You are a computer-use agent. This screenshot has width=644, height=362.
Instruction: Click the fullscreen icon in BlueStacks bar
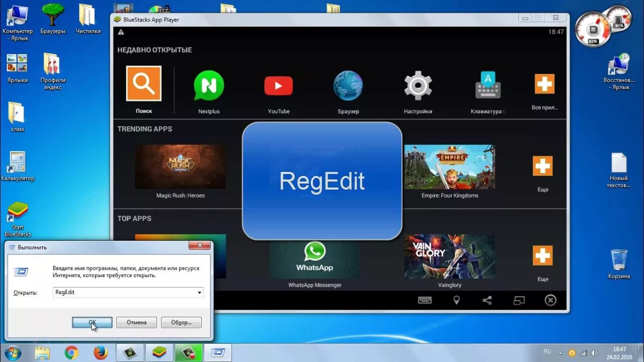click(x=519, y=301)
